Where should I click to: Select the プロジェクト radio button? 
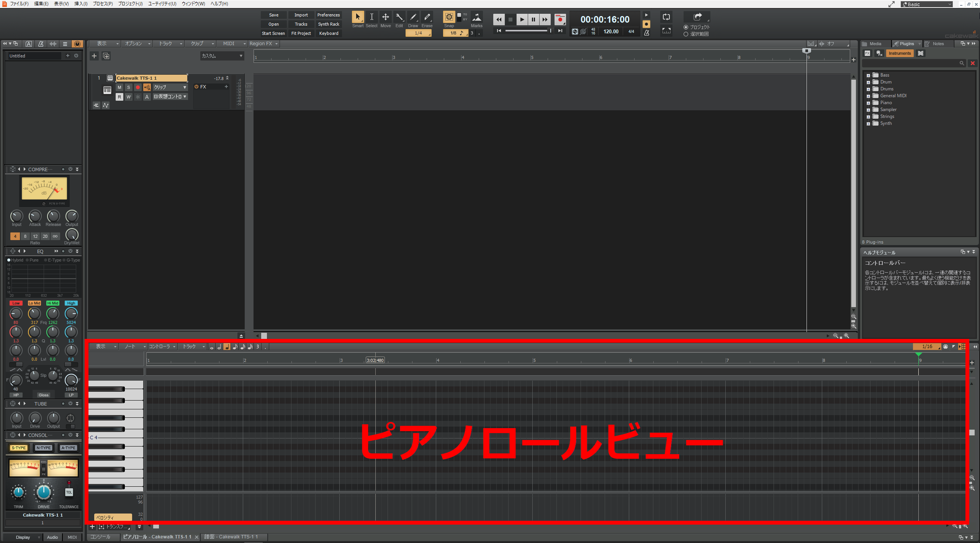point(686,27)
